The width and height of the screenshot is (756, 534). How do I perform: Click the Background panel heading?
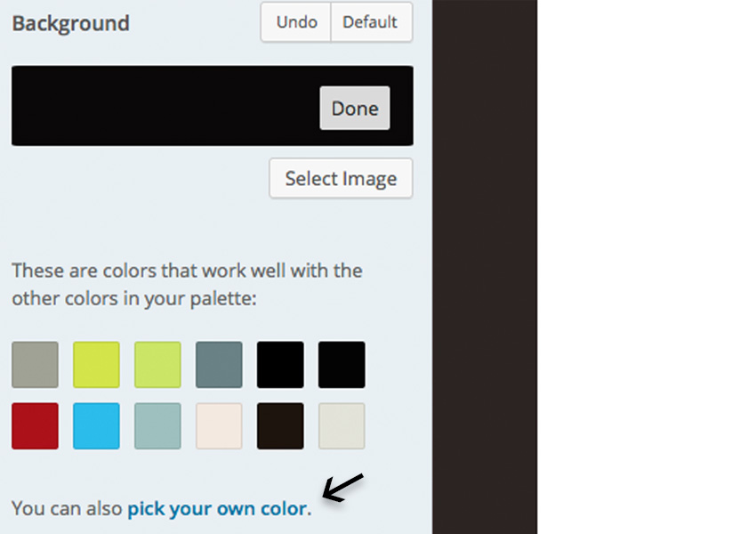coord(70,24)
